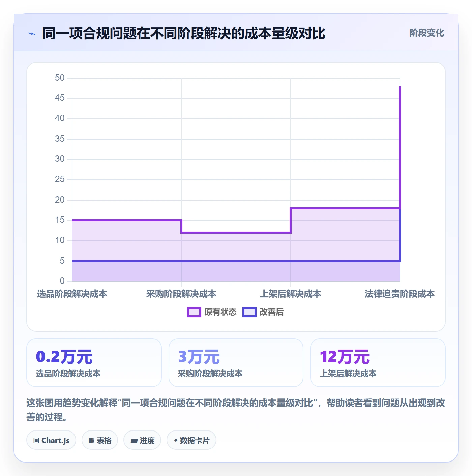Click the y-axis value 15

(x=60, y=220)
